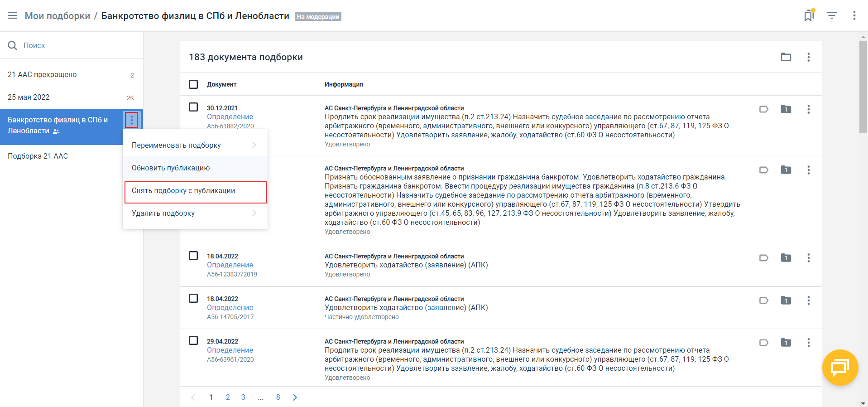Open more options for 30.12.2021 document
This screenshot has height=407, width=868.
click(x=809, y=109)
